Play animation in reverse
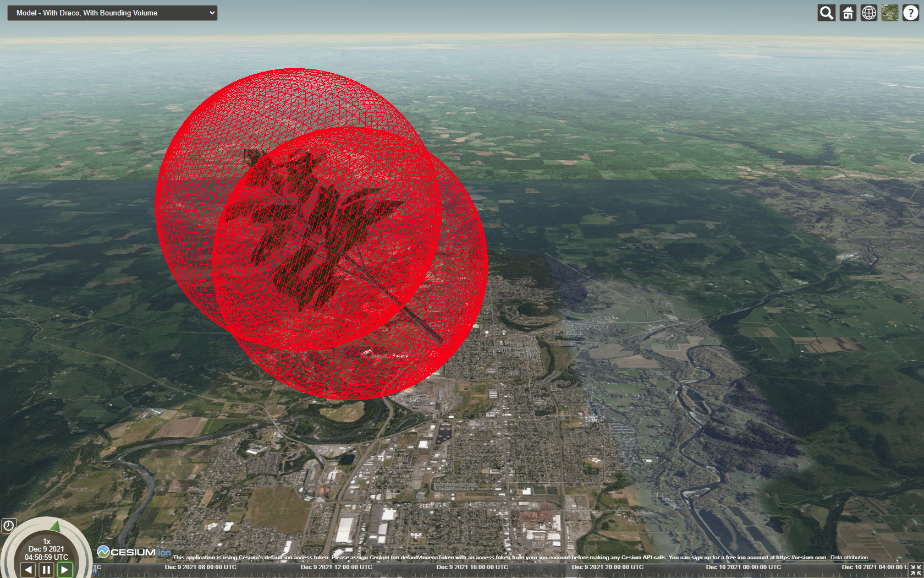Screen dimensions: 924x578 [29, 570]
